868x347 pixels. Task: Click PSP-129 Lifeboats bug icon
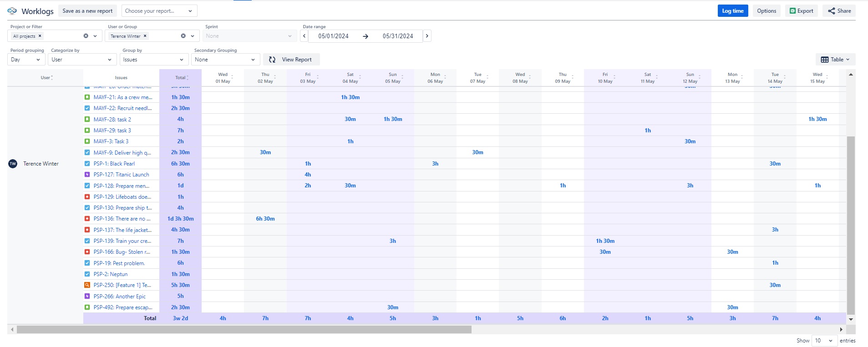[x=87, y=197]
